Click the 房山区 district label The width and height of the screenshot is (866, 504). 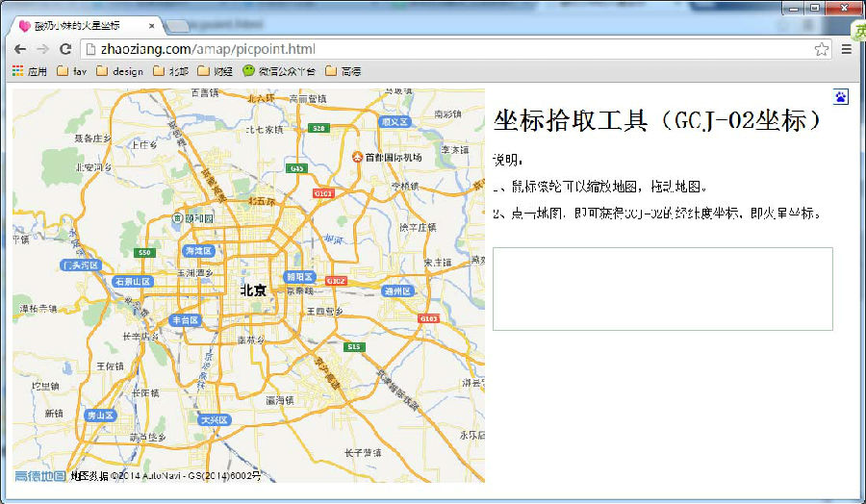tap(100, 416)
